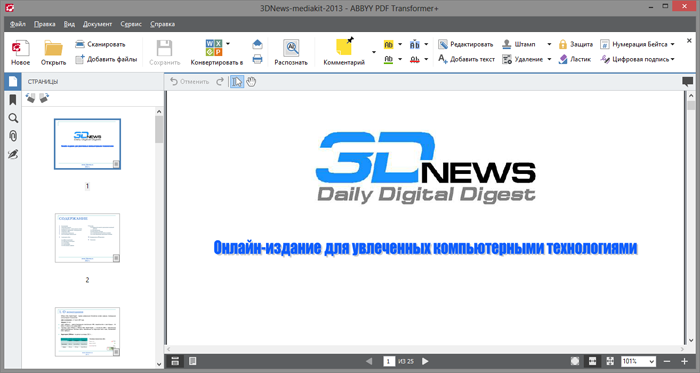The image size is (700, 373).
Task: Switch to single page view mode
Action: pos(192,361)
